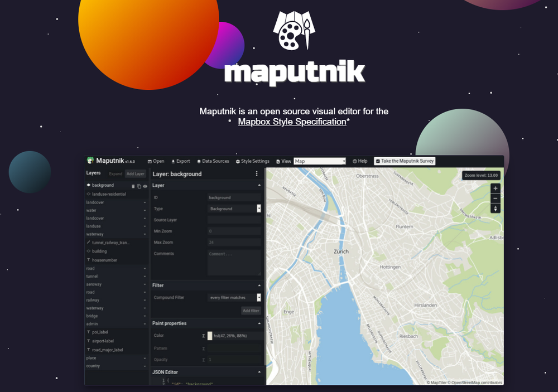This screenshot has width=558, height=392.
Task: Open the Help menu
Action: pyautogui.click(x=360, y=161)
